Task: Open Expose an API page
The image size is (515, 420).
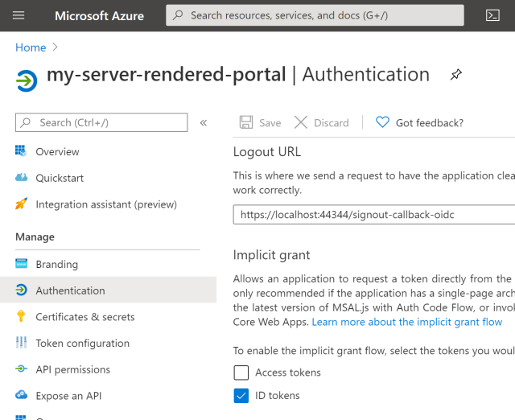Action: 68,396
